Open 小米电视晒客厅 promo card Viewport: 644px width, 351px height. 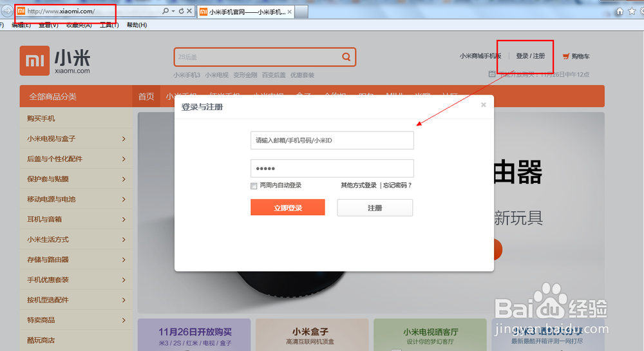click(x=430, y=335)
